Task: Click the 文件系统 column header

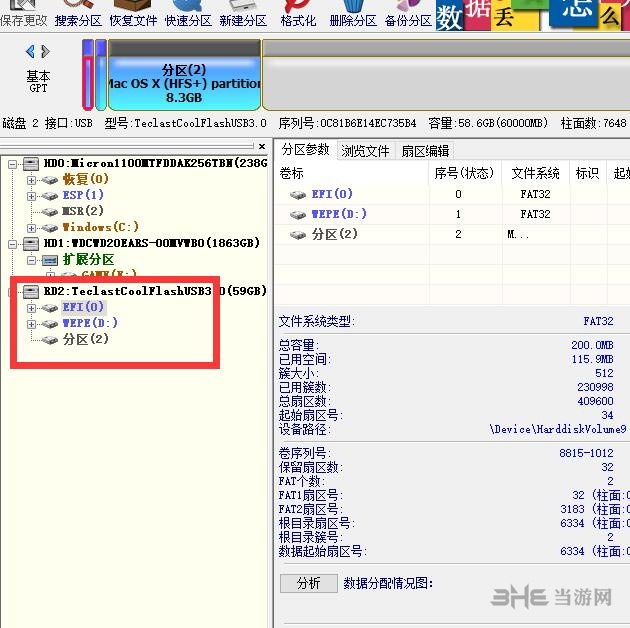Action: 535,173
